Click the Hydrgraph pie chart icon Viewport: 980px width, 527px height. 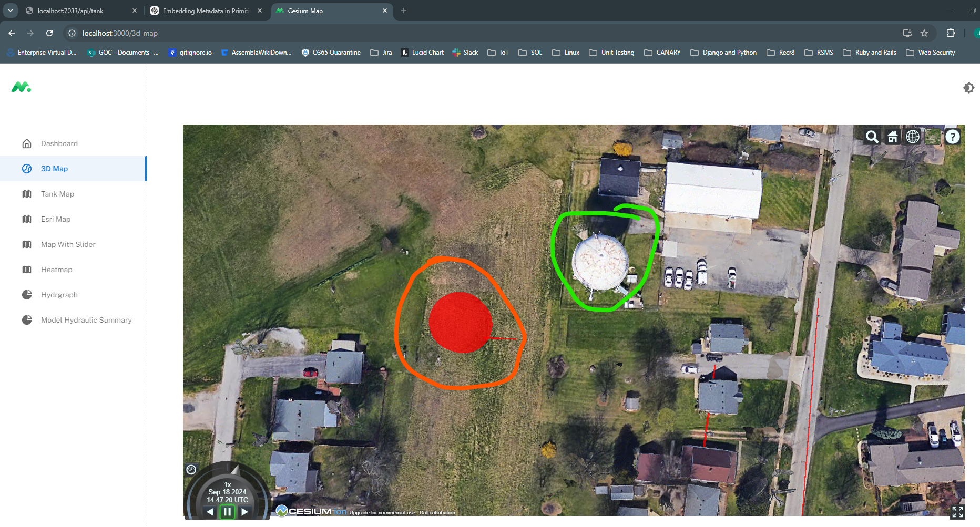[x=27, y=295]
